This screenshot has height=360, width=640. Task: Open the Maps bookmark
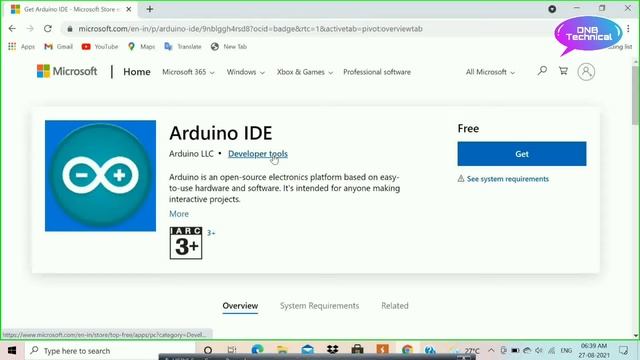(141, 47)
